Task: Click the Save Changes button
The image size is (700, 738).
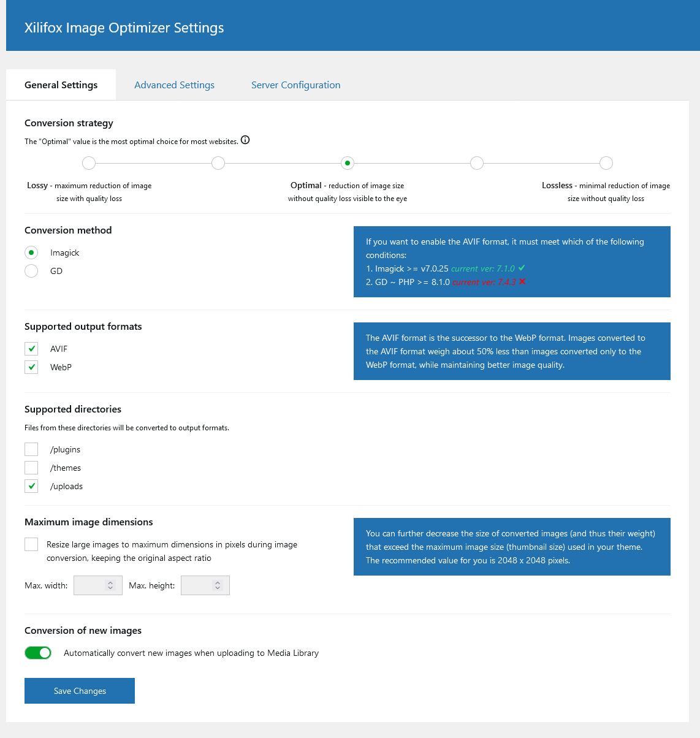Action: [x=80, y=691]
